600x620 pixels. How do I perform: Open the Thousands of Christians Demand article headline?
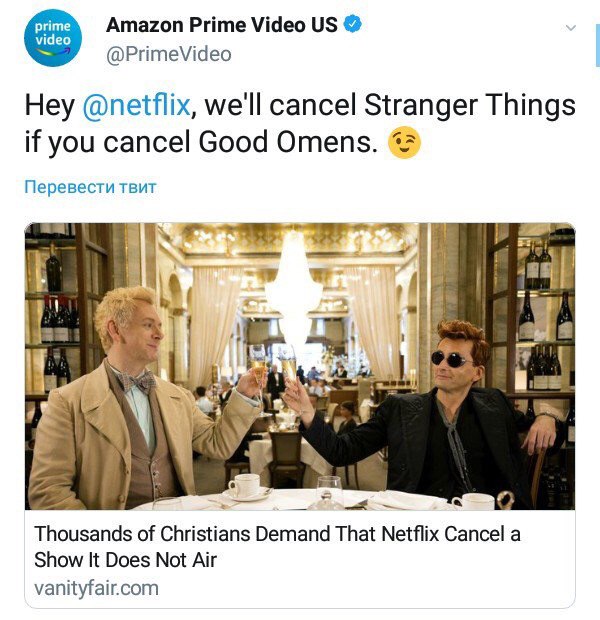pos(277,546)
